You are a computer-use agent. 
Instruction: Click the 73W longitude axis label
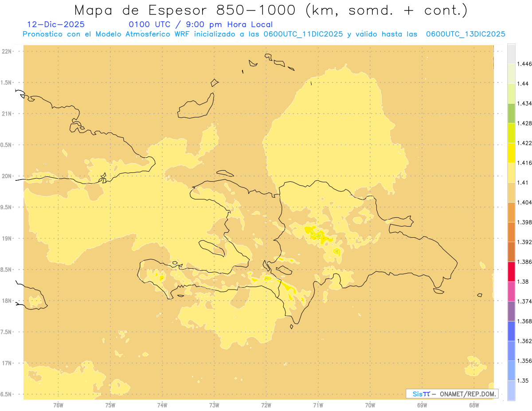coord(214,405)
